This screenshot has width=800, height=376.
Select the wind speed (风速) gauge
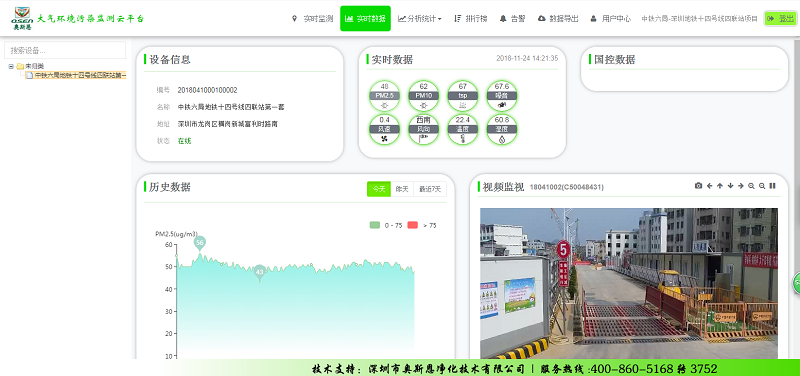tap(384, 130)
